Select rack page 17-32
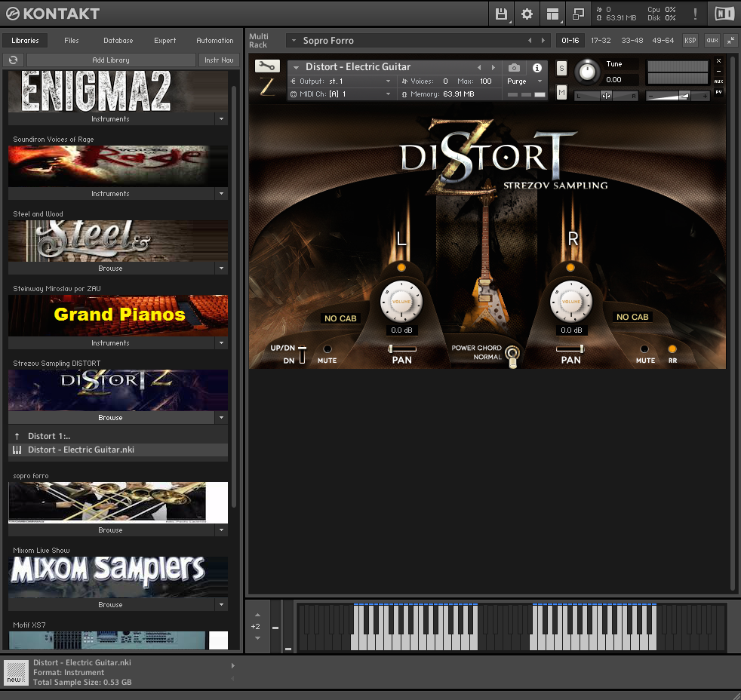 point(601,41)
